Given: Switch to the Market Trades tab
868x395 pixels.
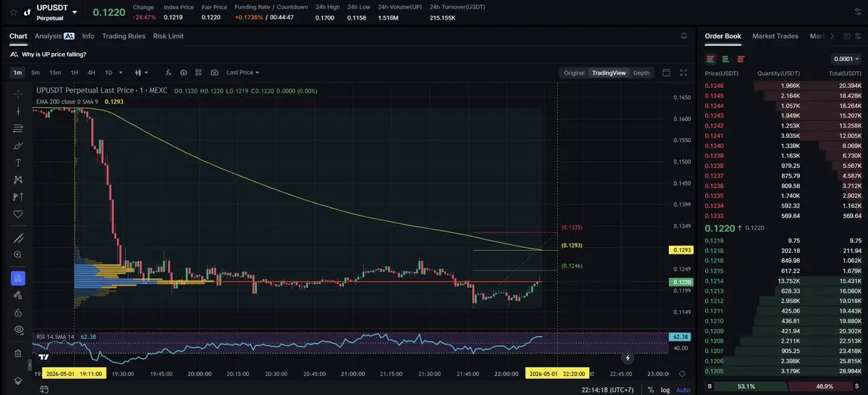Looking at the screenshot, I should click(x=775, y=36).
